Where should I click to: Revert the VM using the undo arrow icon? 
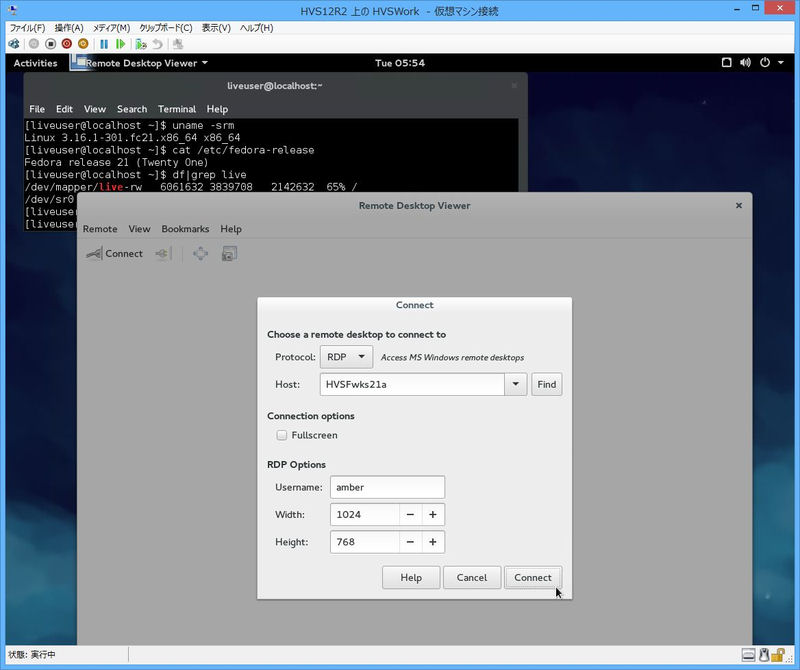[158, 44]
